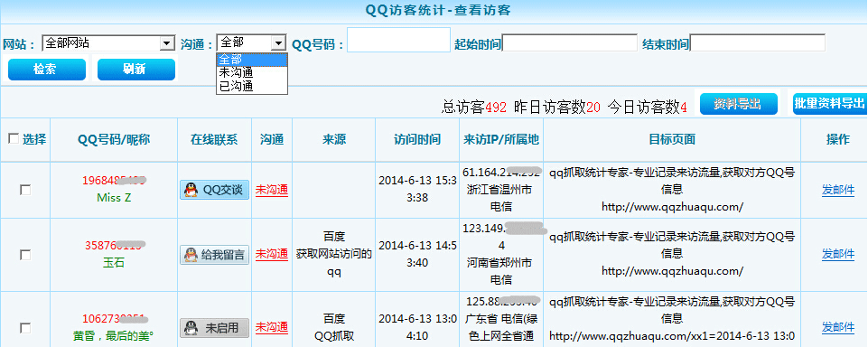Open the 网站 dropdown showing 全部网站

tap(108, 43)
